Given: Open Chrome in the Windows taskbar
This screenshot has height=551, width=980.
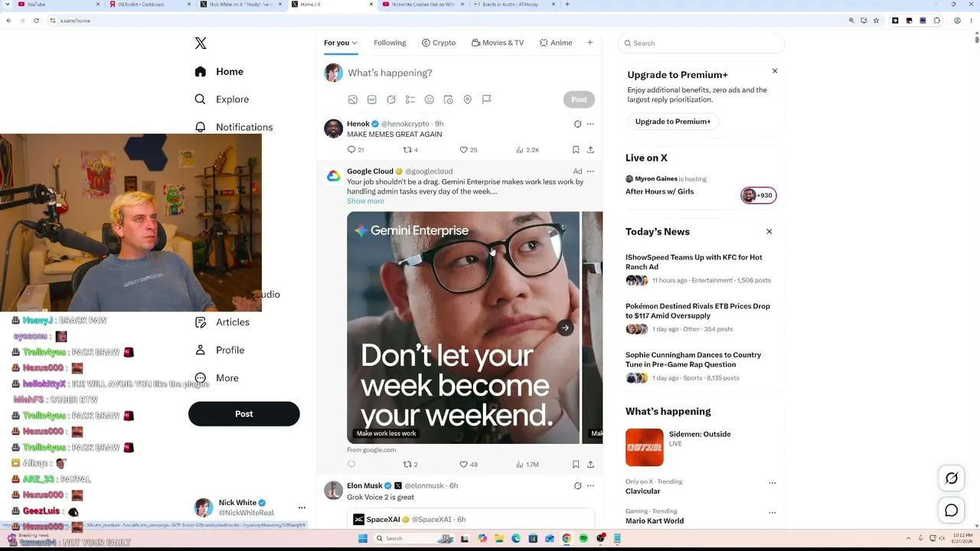Looking at the screenshot, I should point(567,539).
